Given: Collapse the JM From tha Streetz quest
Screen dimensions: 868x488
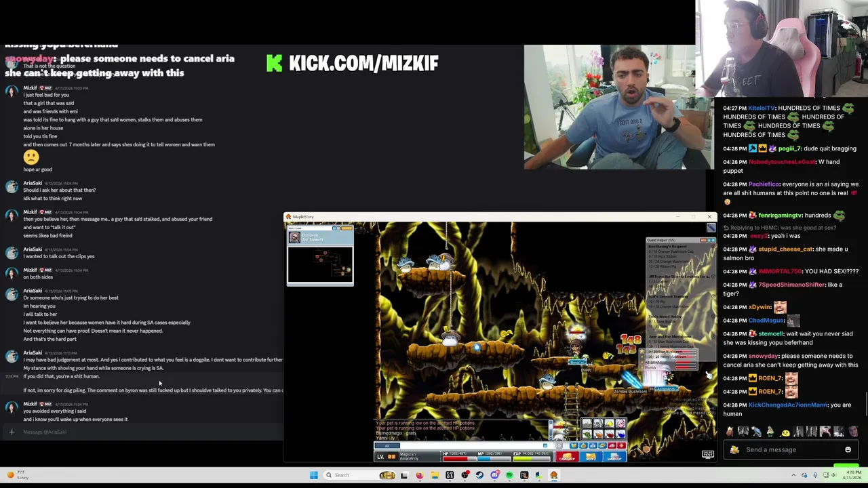Looking at the screenshot, I should [713, 277].
